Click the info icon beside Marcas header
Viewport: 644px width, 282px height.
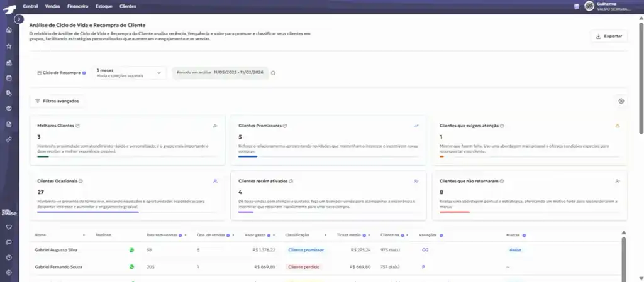[524, 236]
